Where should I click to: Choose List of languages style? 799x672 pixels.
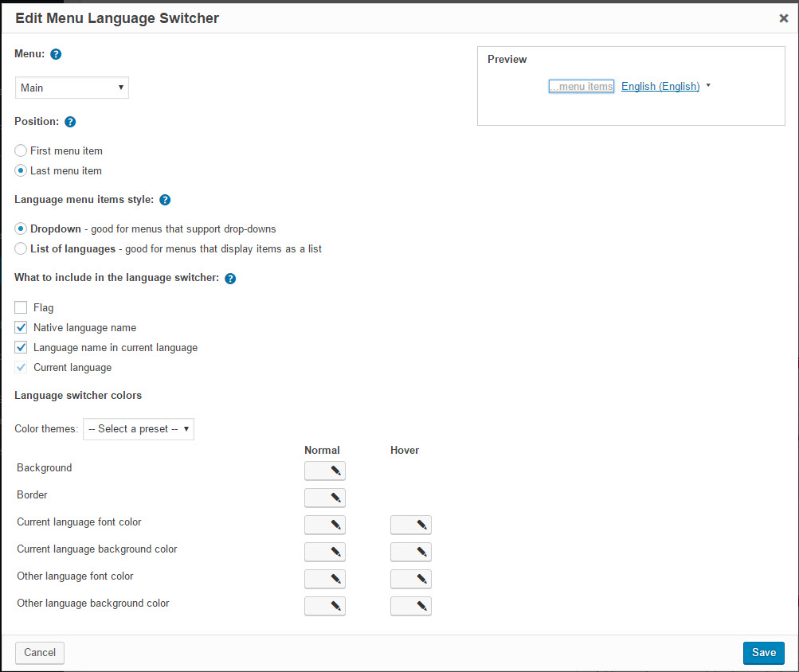[x=21, y=248]
